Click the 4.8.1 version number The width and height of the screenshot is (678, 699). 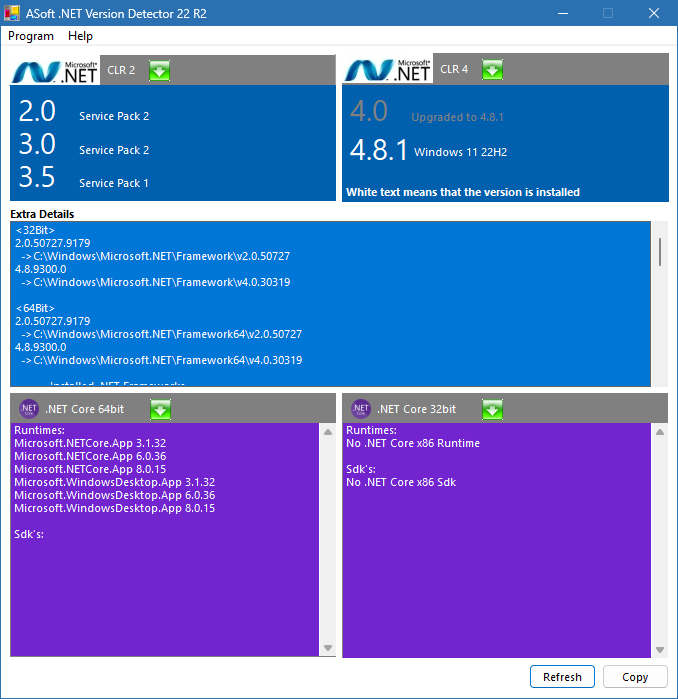pos(379,150)
